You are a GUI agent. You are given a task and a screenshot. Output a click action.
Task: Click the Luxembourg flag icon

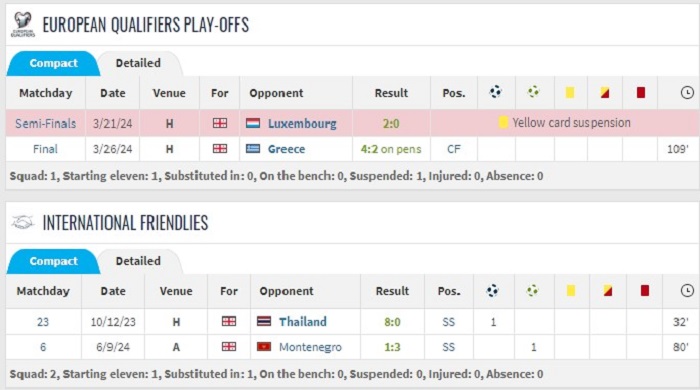253,123
